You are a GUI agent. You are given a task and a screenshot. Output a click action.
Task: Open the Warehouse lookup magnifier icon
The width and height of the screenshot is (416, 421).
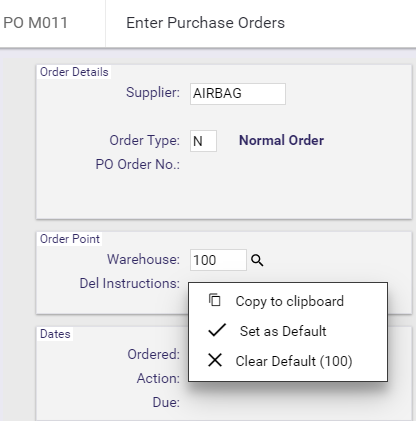point(257,260)
